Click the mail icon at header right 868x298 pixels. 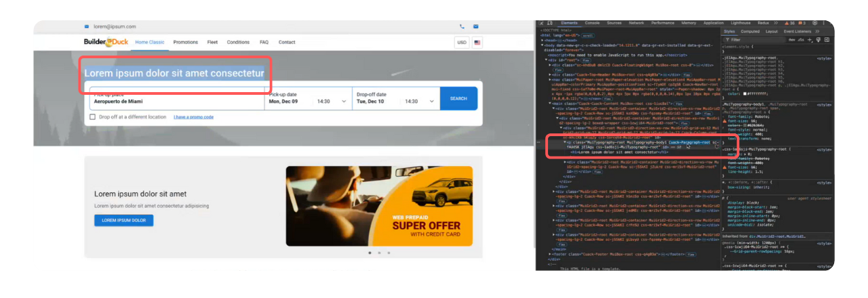[475, 26]
